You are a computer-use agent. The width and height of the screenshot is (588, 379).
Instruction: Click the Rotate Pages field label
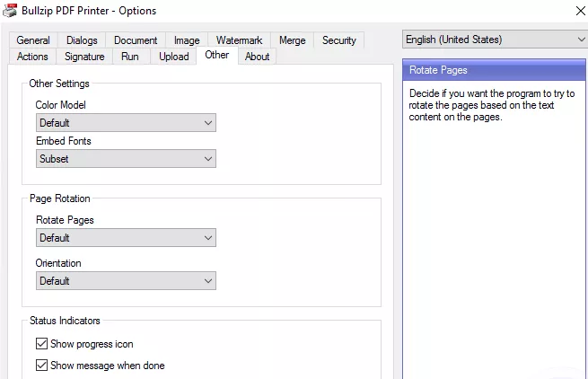pos(65,220)
